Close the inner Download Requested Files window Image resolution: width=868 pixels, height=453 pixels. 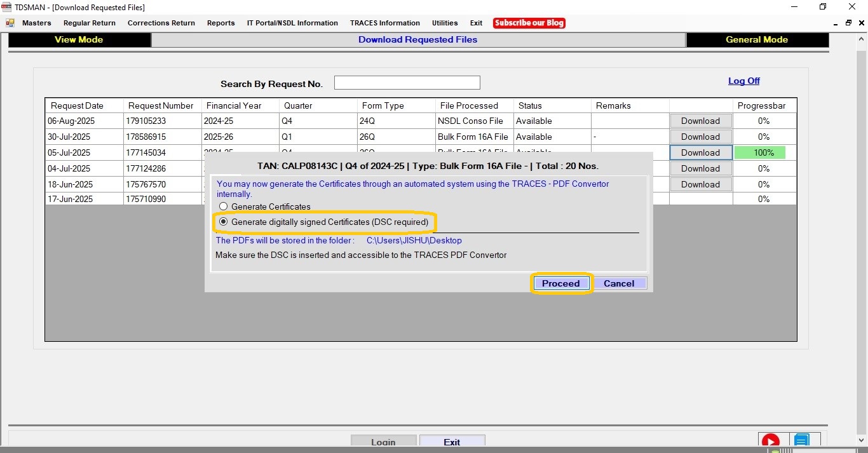[x=860, y=23]
